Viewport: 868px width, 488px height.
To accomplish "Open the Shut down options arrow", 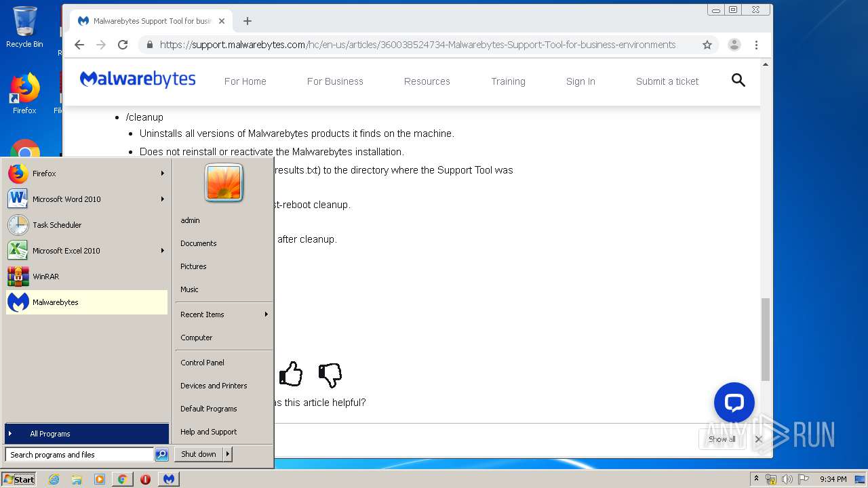I will [228, 454].
